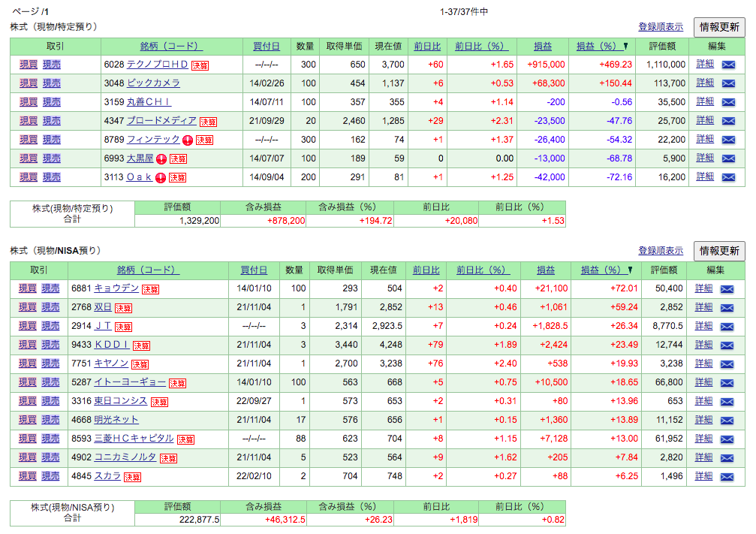Click the mail icon in the コニカミノルタ row

click(x=727, y=458)
